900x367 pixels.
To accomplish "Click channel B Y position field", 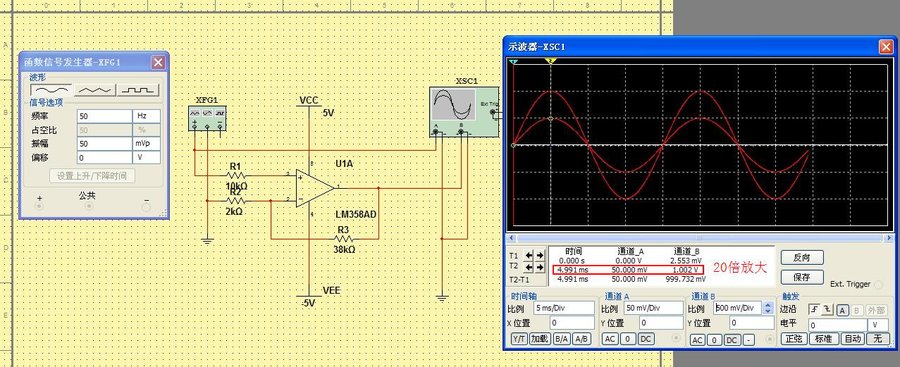I will pyautogui.click(x=751, y=323).
